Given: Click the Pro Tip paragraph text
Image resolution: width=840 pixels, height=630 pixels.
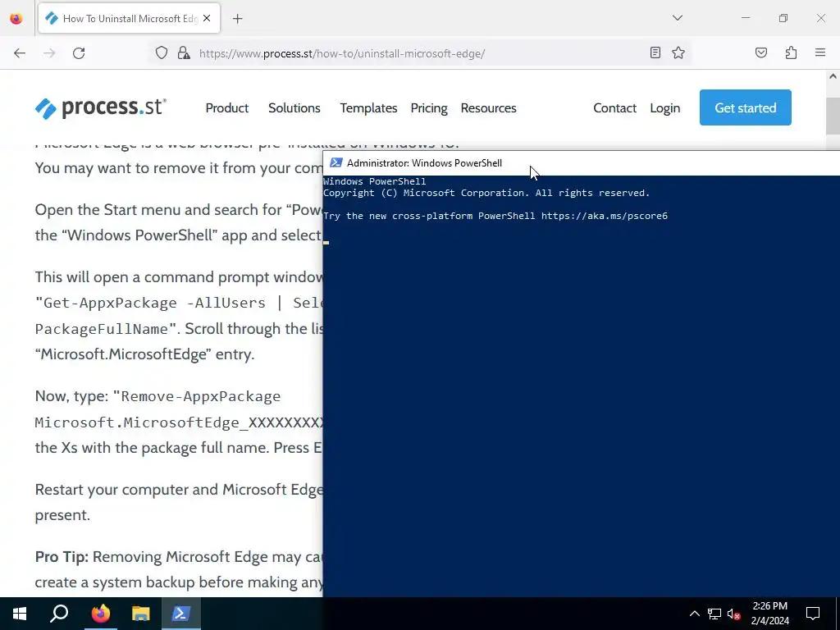Looking at the screenshot, I should pos(179,569).
